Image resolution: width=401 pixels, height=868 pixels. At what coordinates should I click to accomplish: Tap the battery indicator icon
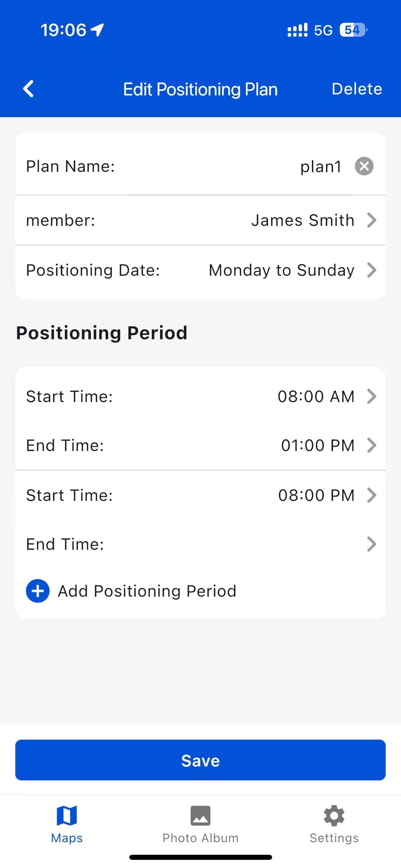(353, 30)
